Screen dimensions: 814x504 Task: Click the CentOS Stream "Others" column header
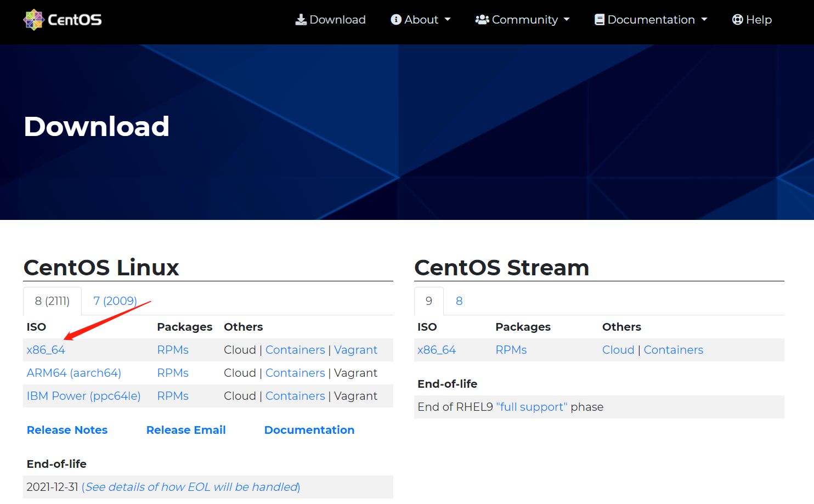click(621, 327)
